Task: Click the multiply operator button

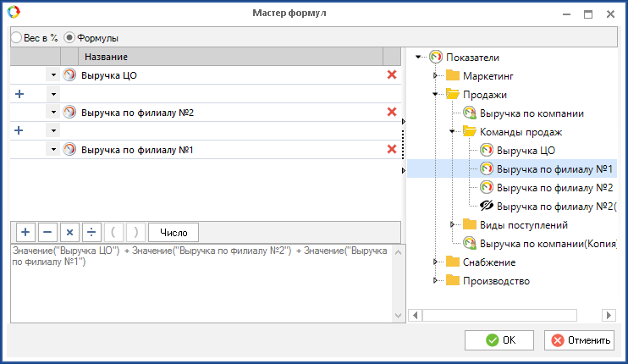Action: pyautogui.click(x=69, y=232)
